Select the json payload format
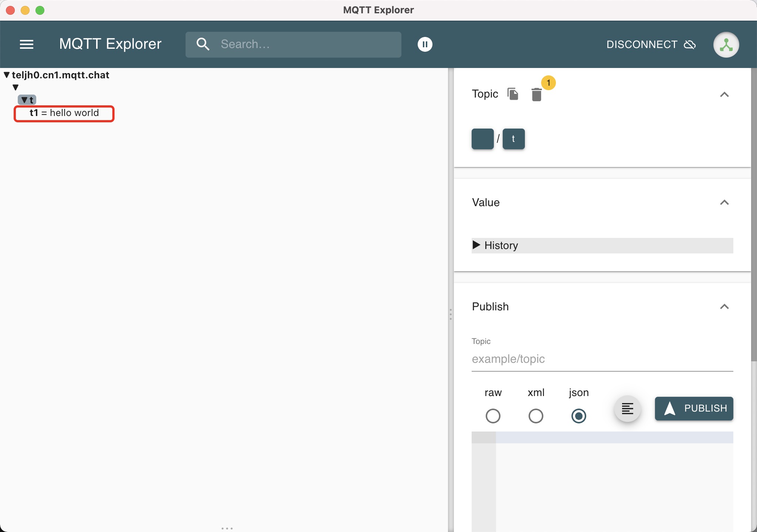 (578, 416)
